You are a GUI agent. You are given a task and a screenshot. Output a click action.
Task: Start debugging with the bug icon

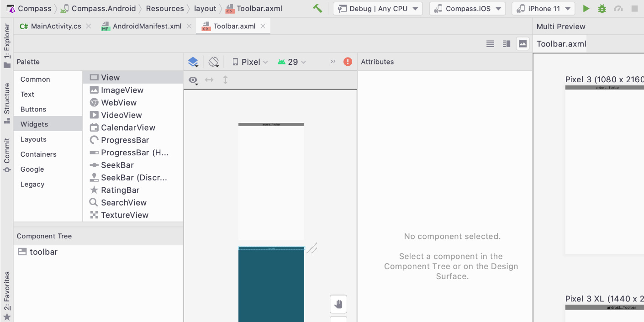click(x=602, y=9)
